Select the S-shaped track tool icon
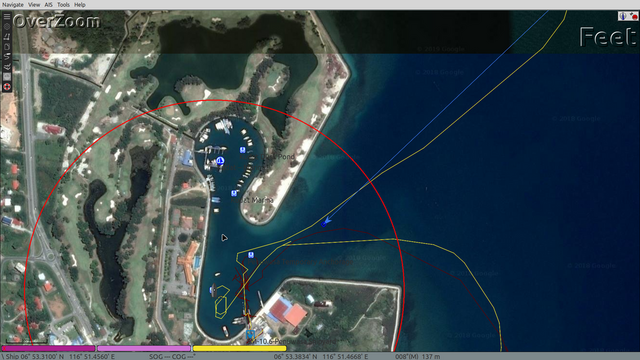This screenshot has width=640, height=360. (x=7, y=56)
